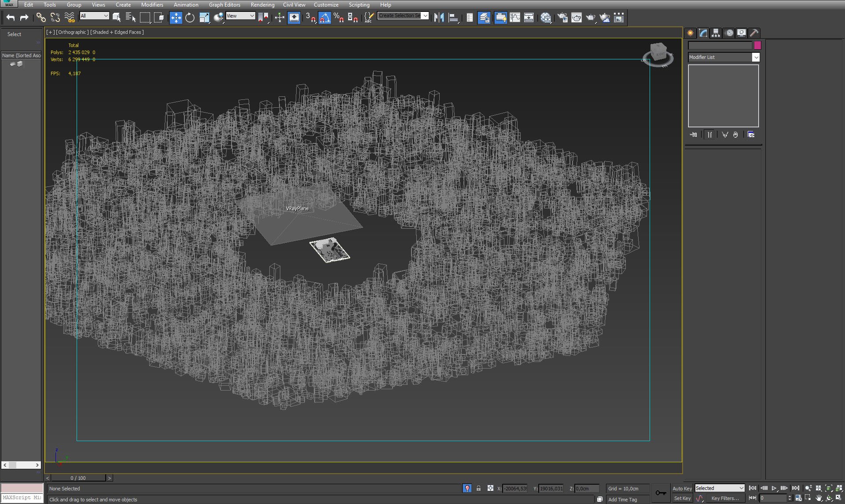845x504 pixels.
Task: Choose Rectangular Selection Region tool
Action: (145, 18)
